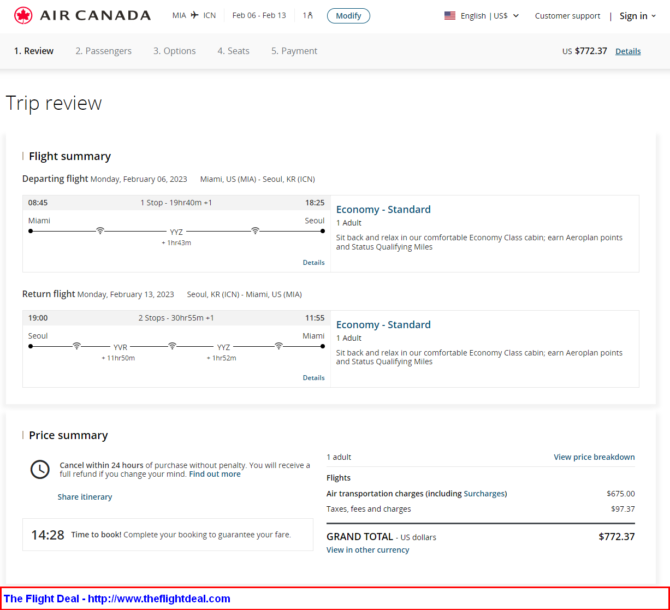Go to the 4. Seats step
Screen dimensions: 670x610
tap(233, 51)
